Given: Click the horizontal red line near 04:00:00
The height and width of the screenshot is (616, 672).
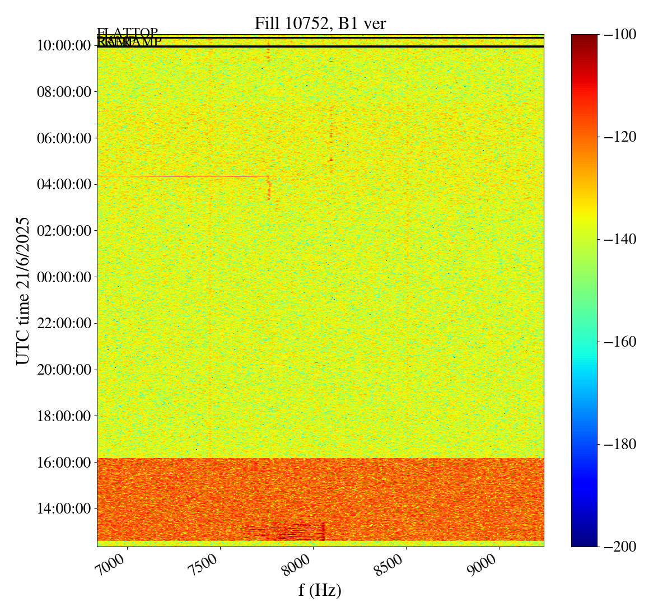Looking at the screenshot, I should pyautogui.click(x=196, y=176).
